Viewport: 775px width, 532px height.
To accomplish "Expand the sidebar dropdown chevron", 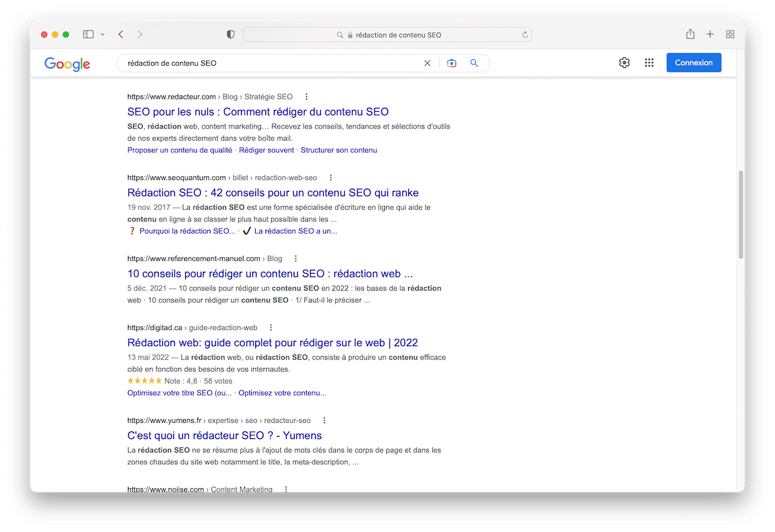I will click(103, 35).
